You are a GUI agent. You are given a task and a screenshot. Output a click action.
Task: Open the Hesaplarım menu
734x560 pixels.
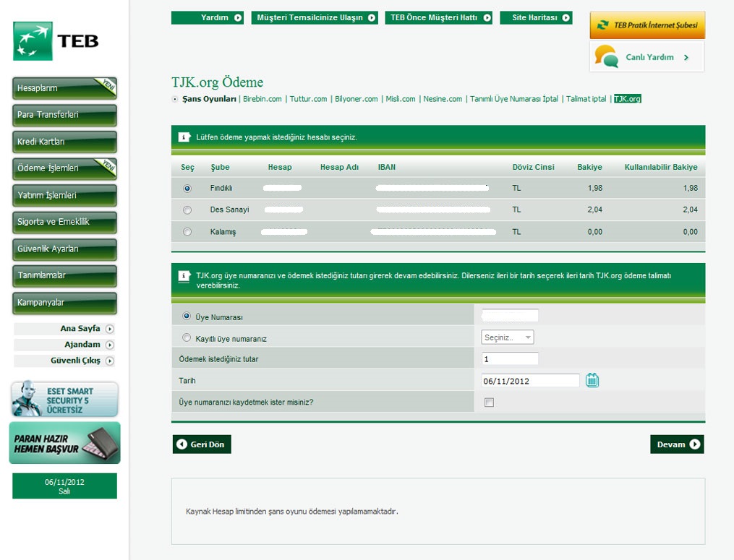pos(64,88)
